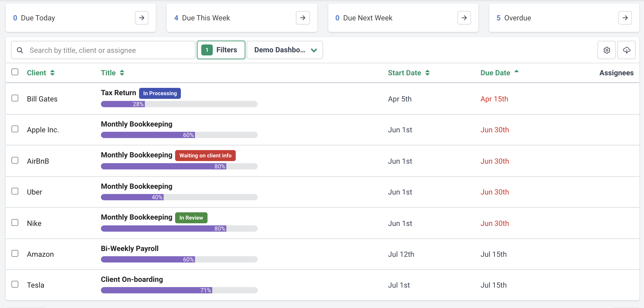
Task: Open Overdue list arrow
Action: 625,18
